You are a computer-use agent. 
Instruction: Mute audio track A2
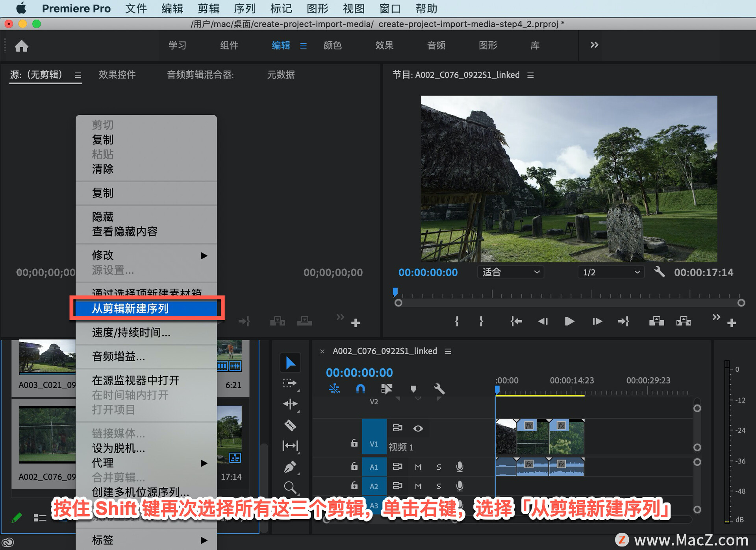(418, 486)
